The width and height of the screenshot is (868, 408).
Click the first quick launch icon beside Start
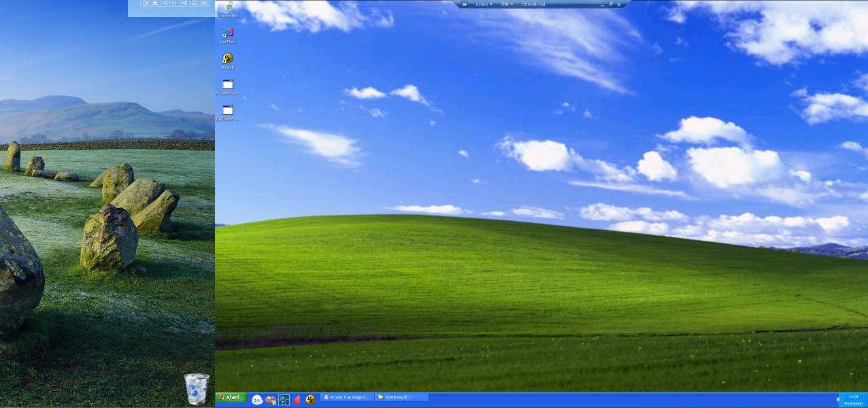257,400
